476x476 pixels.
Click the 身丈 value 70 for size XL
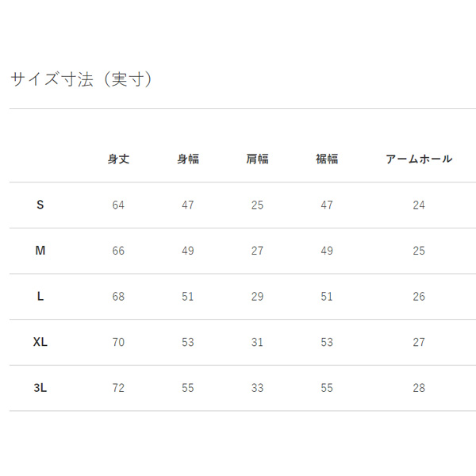click(x=118, y=343)
